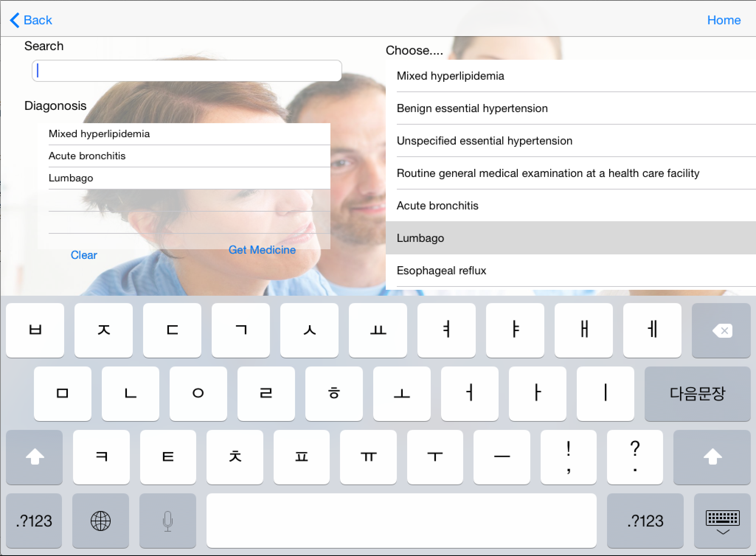Tap the right .?123 symbols key
The image size is (756, 556).
point(645,521)
